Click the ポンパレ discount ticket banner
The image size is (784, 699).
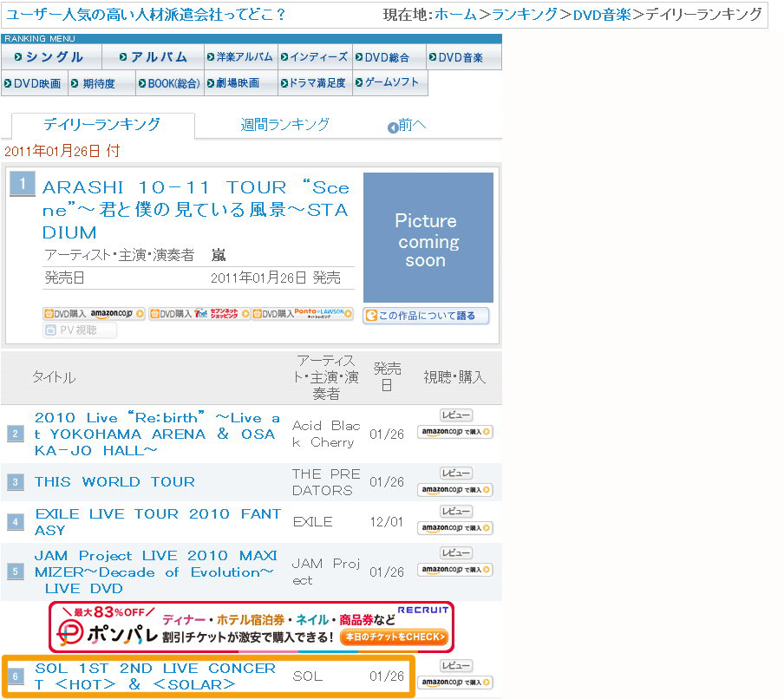coord(252,627)
